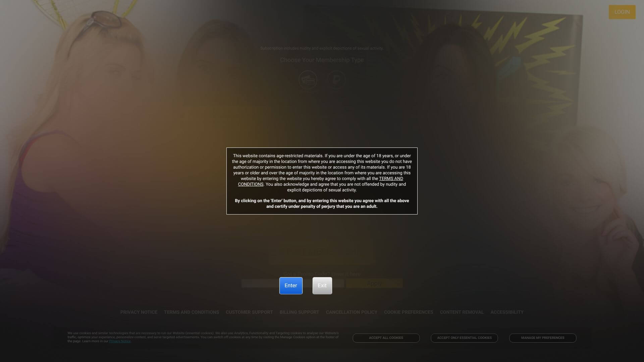
Task: Click ACCEPT ONLY ESSENTIAL COOKIES button
Action: click(x=464, y=338)
